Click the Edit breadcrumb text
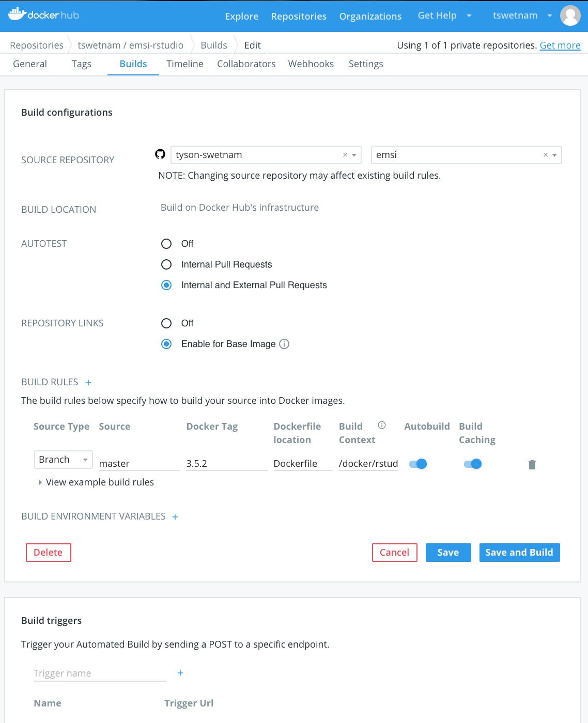The height and width of the screenshot is (723, 588). [253, 45]
